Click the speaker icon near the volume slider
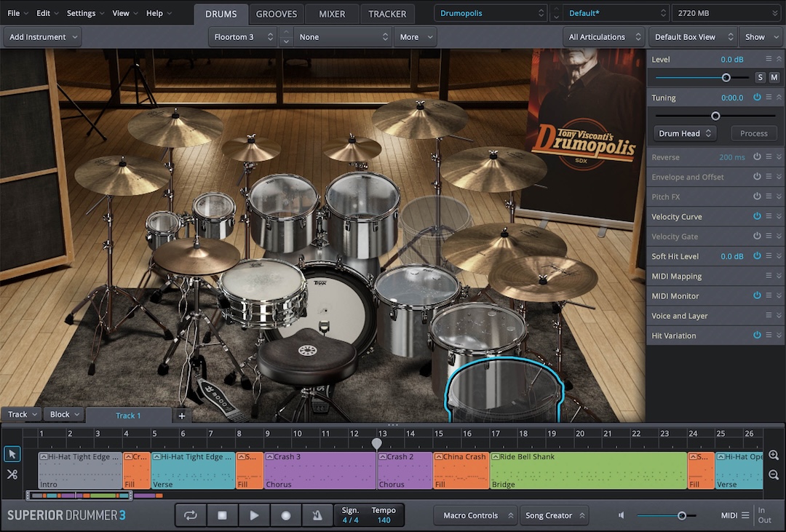This screenshot has width=786, height=532. pyautogui.click(x=621, y=515)
